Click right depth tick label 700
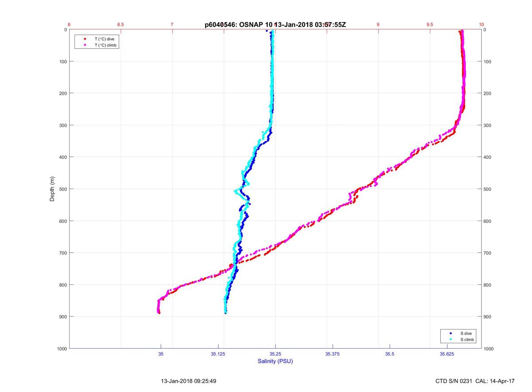 point(487,253)
